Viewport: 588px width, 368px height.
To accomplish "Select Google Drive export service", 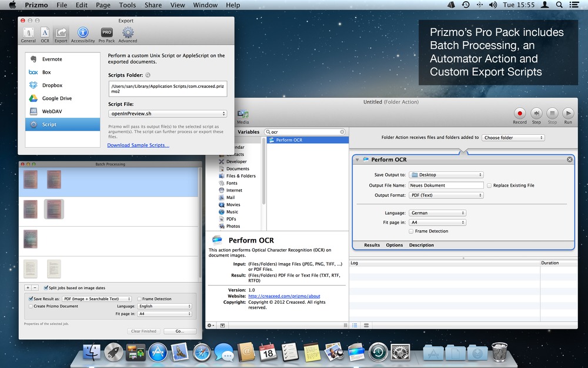I will pos(63,98).
